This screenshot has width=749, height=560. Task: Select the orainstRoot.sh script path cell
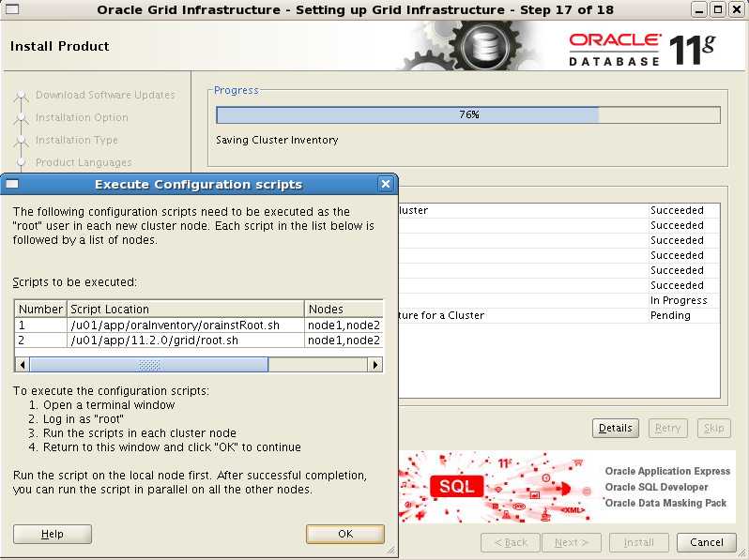point(185,325)
